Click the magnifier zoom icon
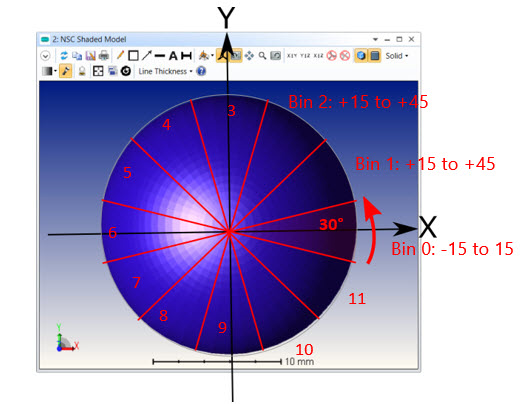The image size is (520, 404). tap(262, 55)
